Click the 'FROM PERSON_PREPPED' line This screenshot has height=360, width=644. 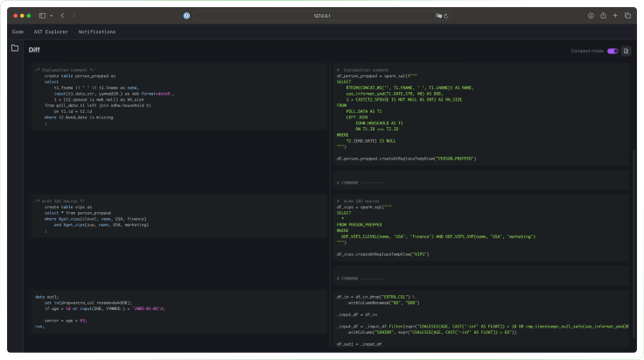point(360,225)
